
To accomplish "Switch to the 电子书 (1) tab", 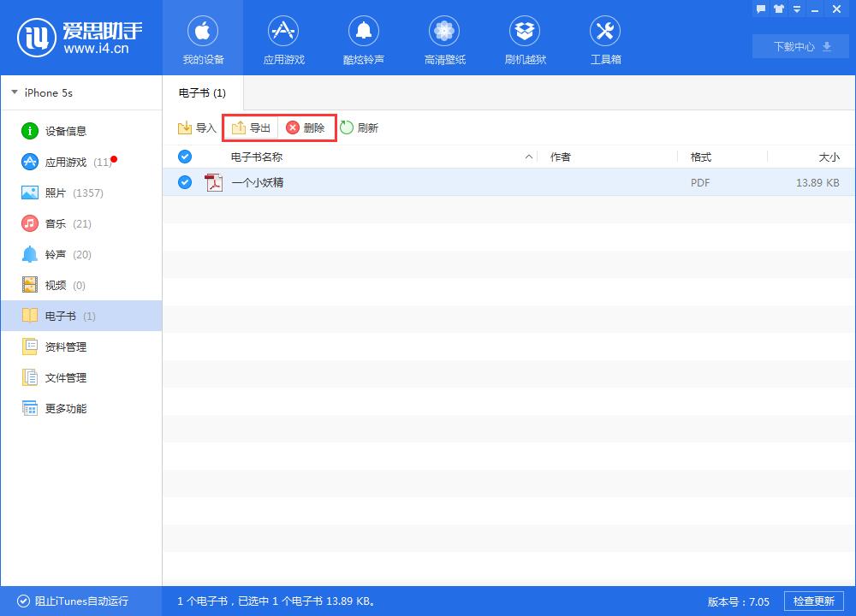I will (x=203, y=92).
